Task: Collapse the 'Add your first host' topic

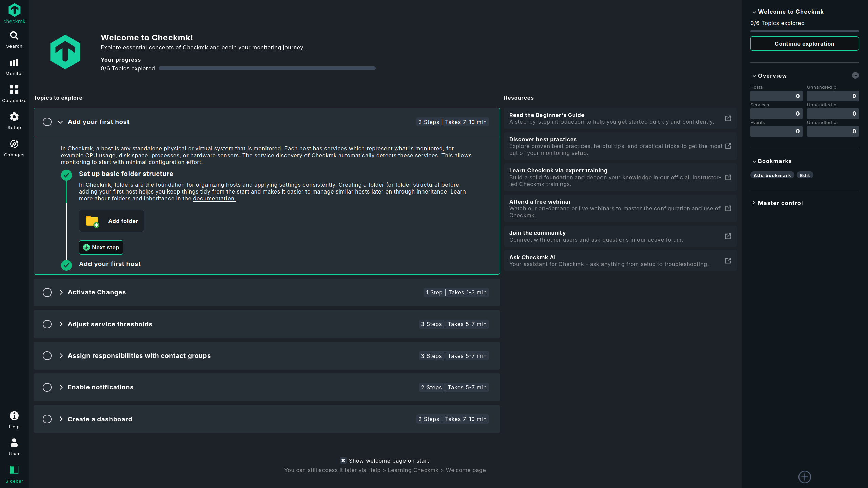Action: 61,122
